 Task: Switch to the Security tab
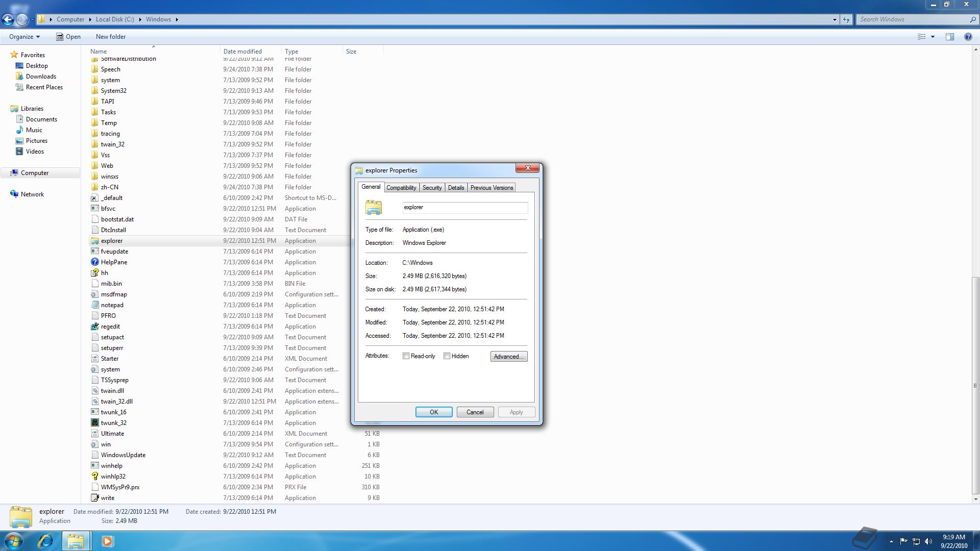tap(432, 188)
